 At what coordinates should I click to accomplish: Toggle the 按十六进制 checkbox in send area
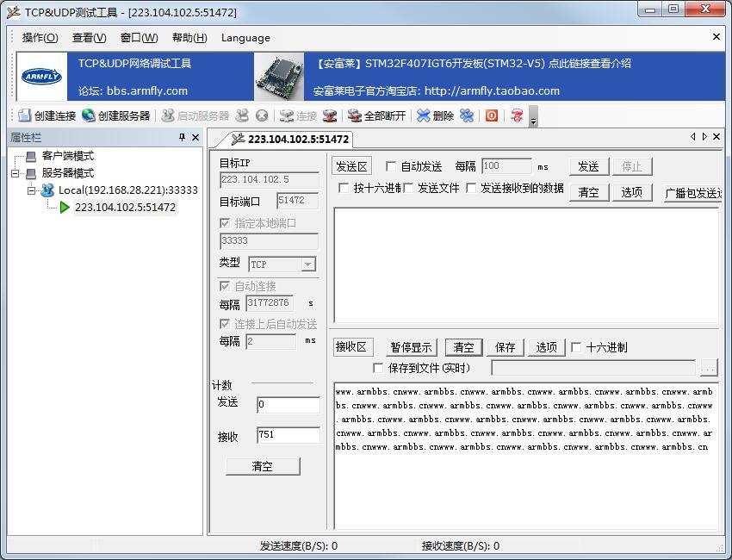pos(344,188)
